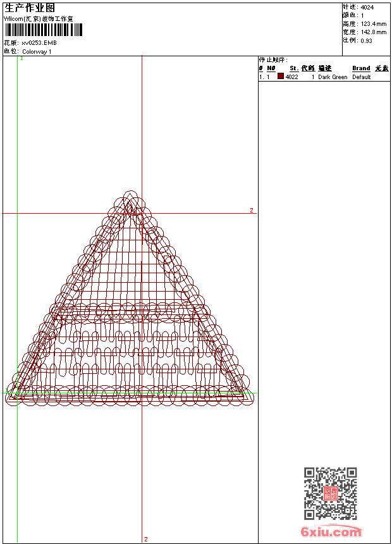Click the 描述 column header

pyautogui.click(x=324, y=68)
